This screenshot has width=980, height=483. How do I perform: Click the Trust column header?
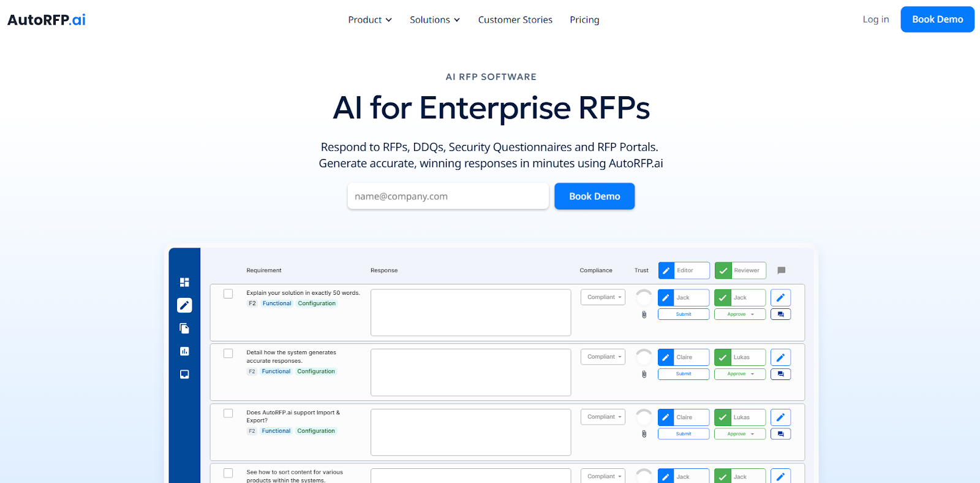tap(641, 270)
